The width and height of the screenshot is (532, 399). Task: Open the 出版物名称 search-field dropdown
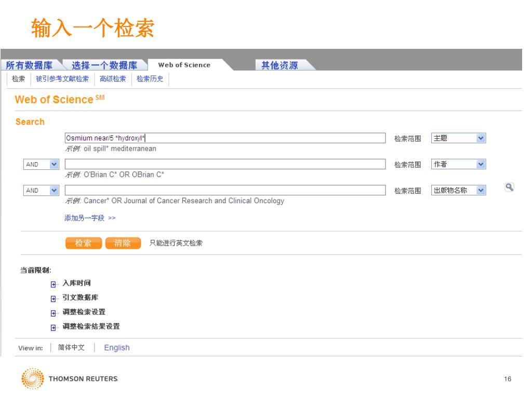[x=458, y=190]
